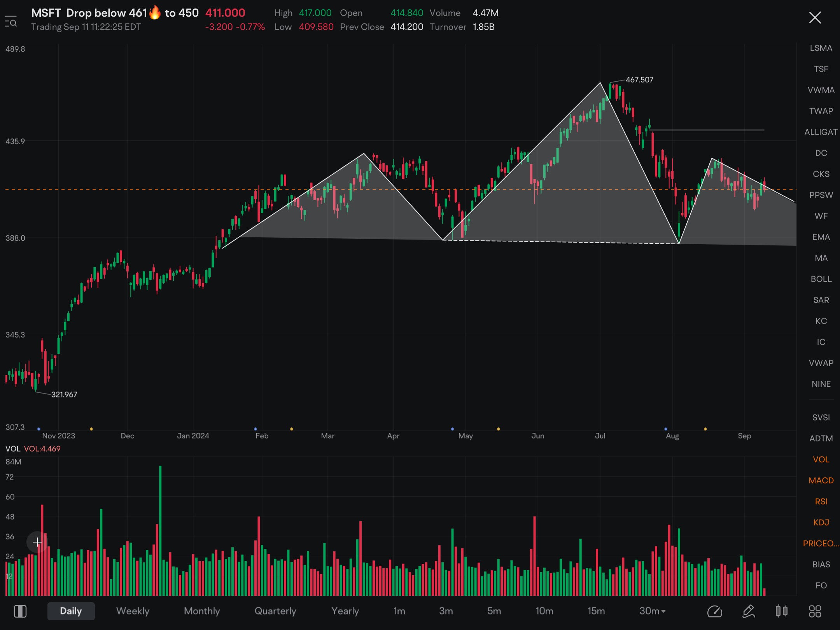Tap the tallest green volume bar
The image size is (840, 630).
160,530
